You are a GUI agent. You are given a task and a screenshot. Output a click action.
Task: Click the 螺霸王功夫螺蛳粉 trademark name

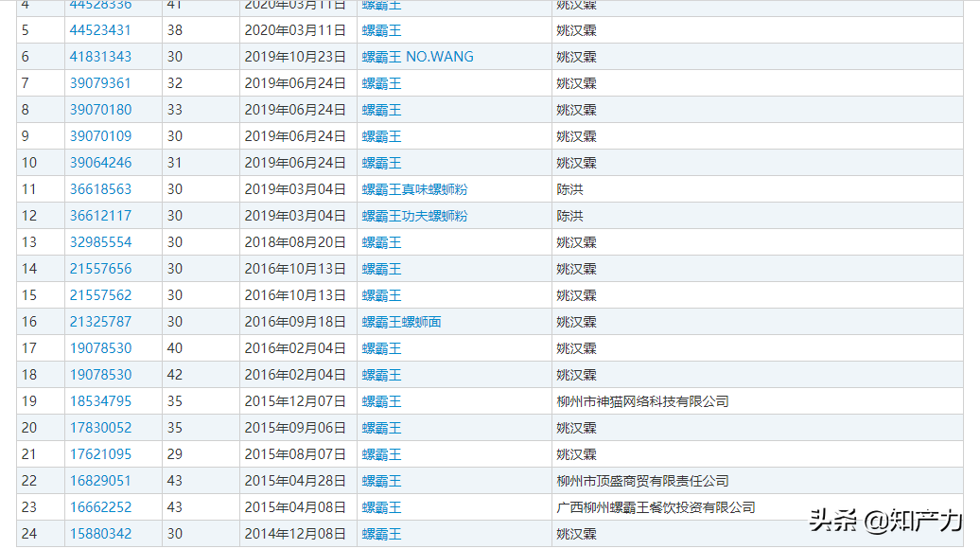(414, 216)
